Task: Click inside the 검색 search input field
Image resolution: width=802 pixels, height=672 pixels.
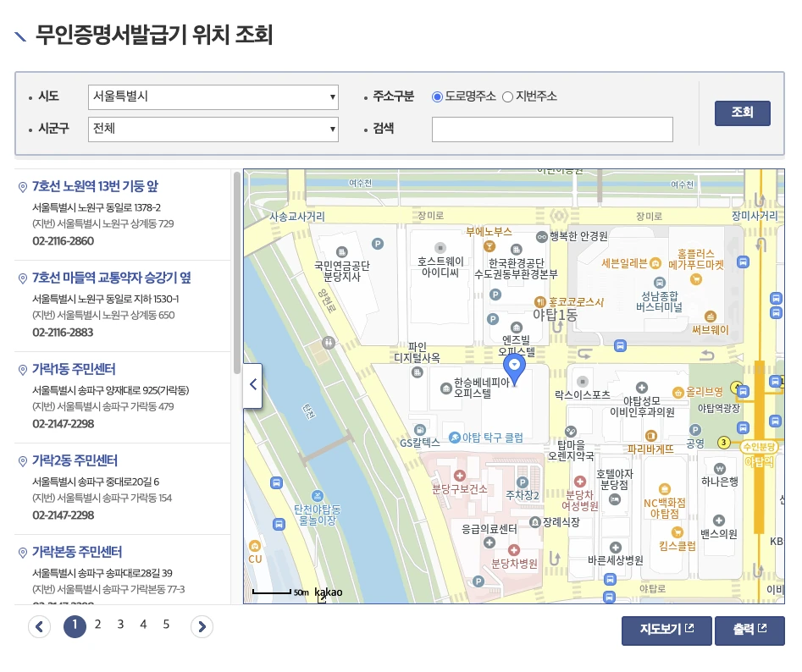Action: (551, 129)
